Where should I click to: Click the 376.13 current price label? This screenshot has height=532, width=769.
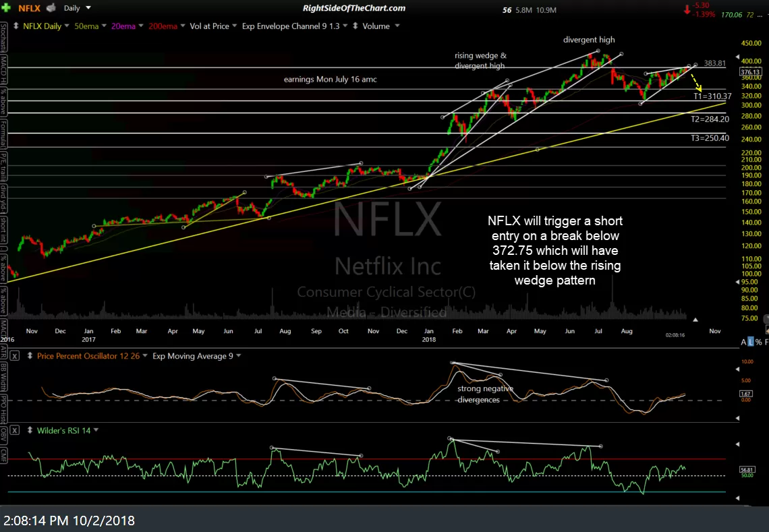[750, 71]
